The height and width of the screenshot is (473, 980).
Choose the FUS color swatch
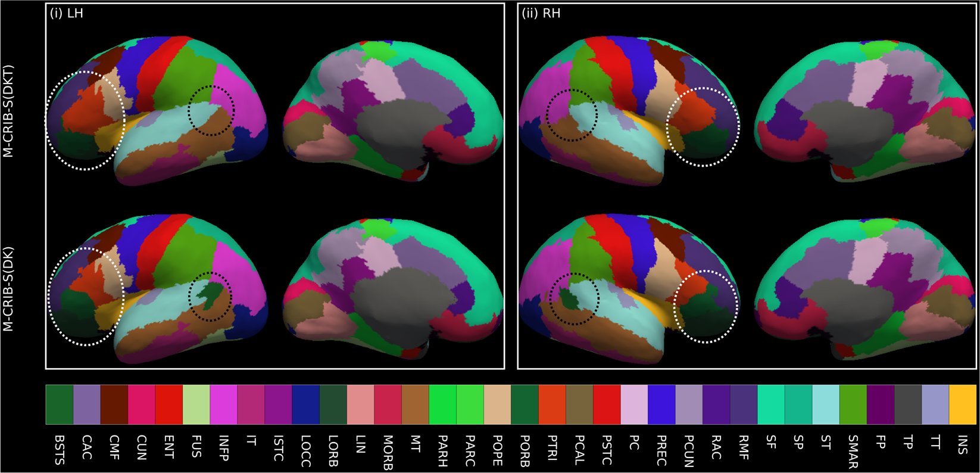click(x=196, y=404)
